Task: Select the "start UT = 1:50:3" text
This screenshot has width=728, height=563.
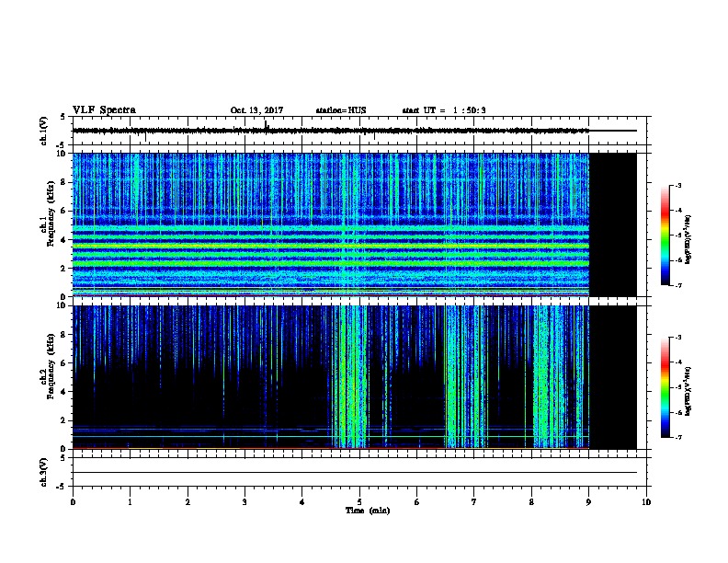Action: click(x=444, y=110)
